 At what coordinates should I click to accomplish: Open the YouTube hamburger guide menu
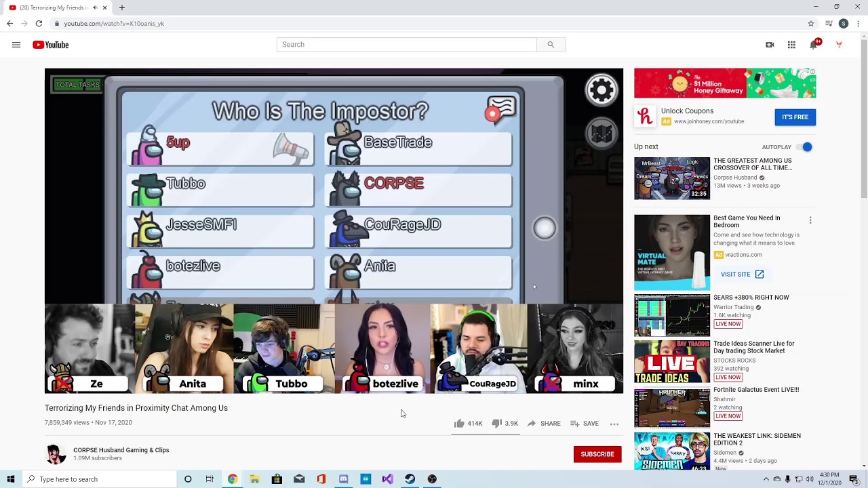point(16,45)
